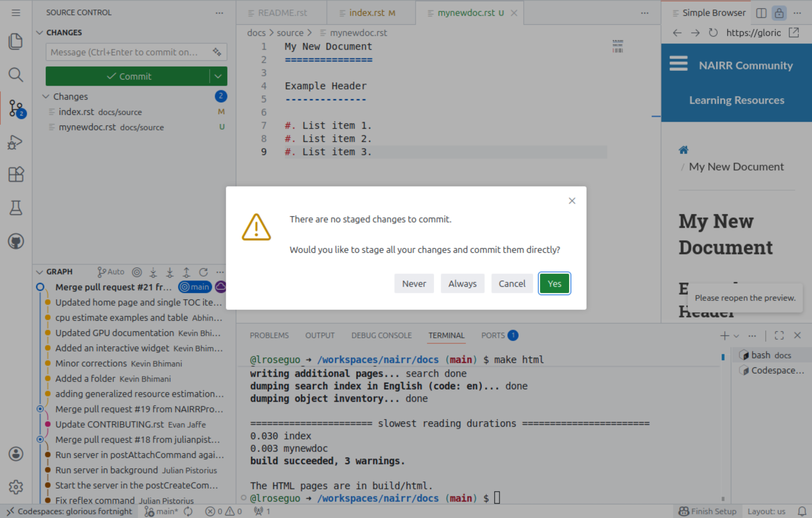Screen dimensions: 812x518
Task: Open the Explorer view
Action: tap(16, 41)
